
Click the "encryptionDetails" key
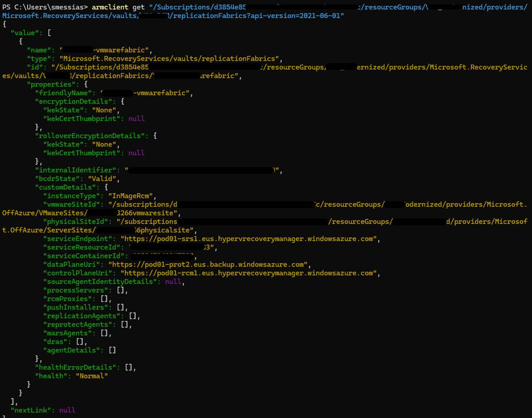[x=73, y=101]
